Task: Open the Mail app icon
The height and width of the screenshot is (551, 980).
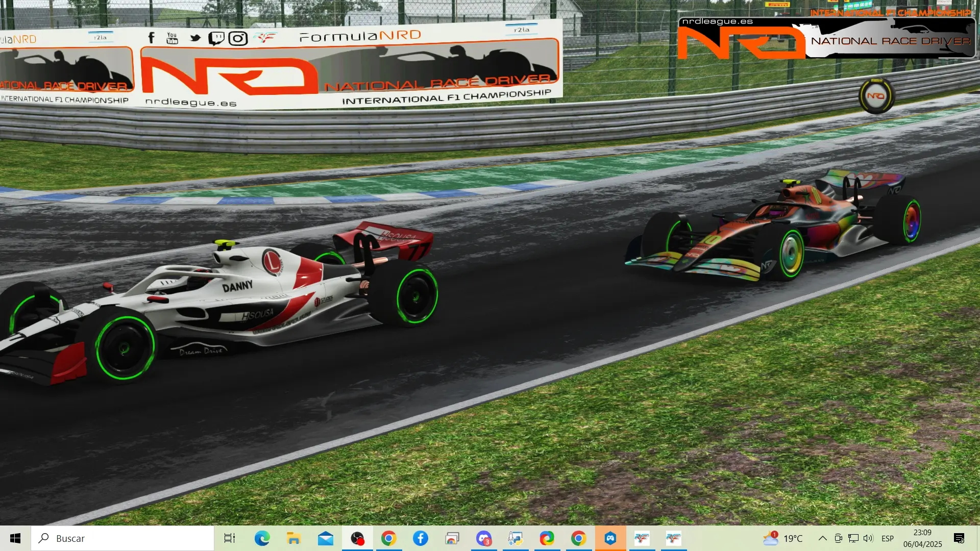Action: click(326, 538)
